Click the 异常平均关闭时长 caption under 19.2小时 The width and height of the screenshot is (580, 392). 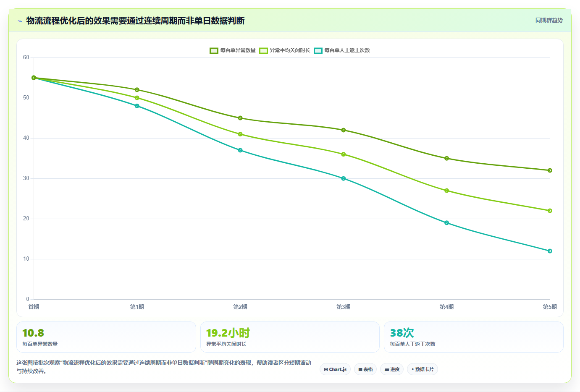point(226,344)
